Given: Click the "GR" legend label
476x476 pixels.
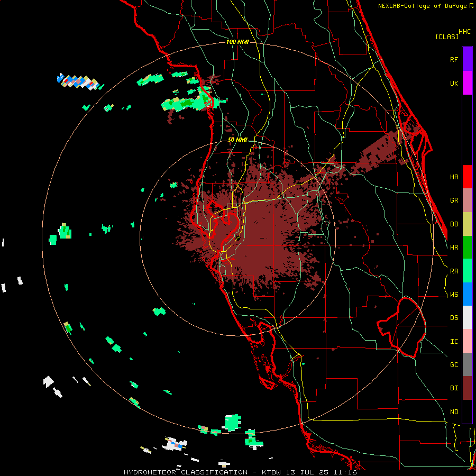Looking at the screenshot, I should 454,200.
